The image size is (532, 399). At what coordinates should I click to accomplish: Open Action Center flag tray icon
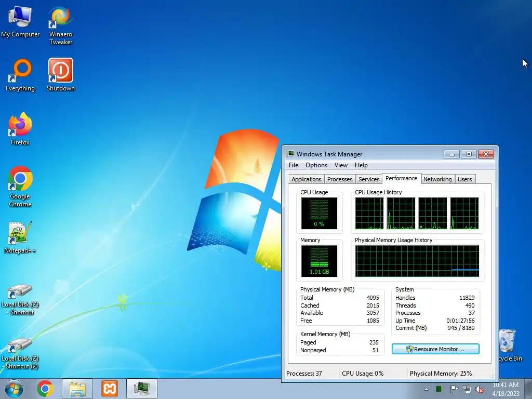454,389
